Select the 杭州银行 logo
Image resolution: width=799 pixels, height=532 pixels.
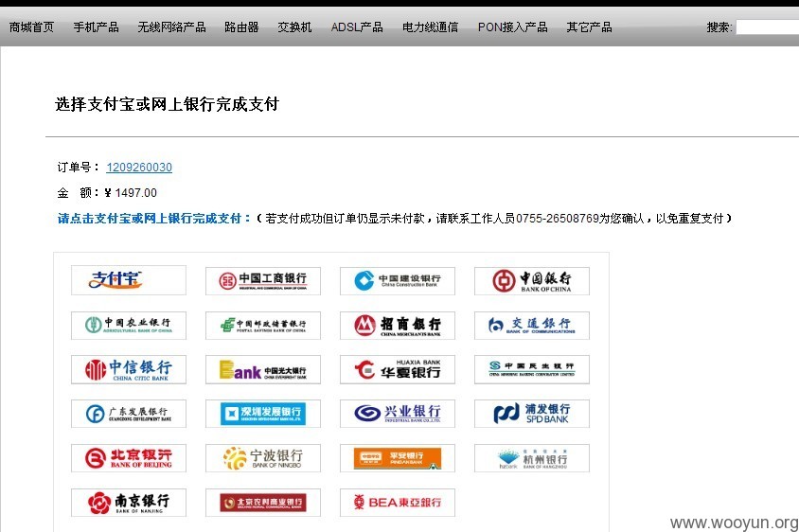click(x=532, y=457)
